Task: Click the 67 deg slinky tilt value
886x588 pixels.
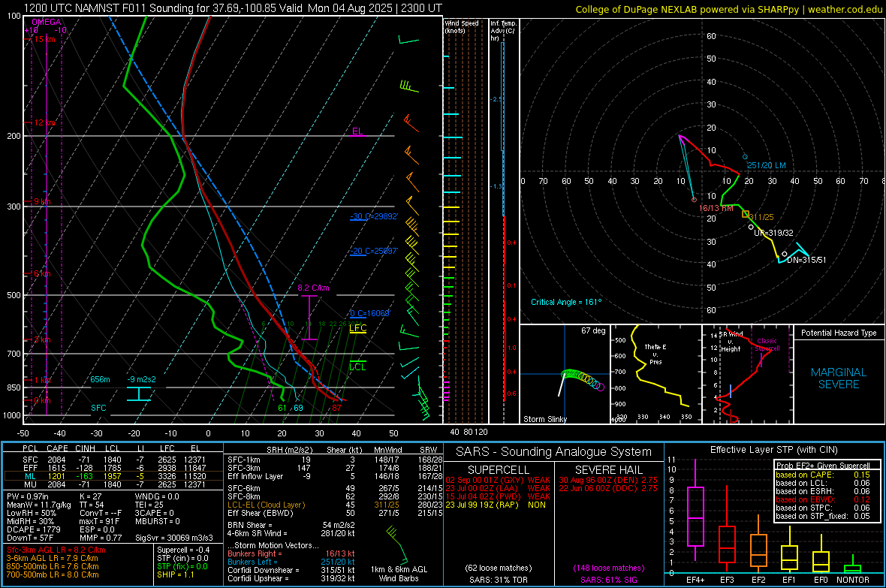Action: (x=593, y=330)
